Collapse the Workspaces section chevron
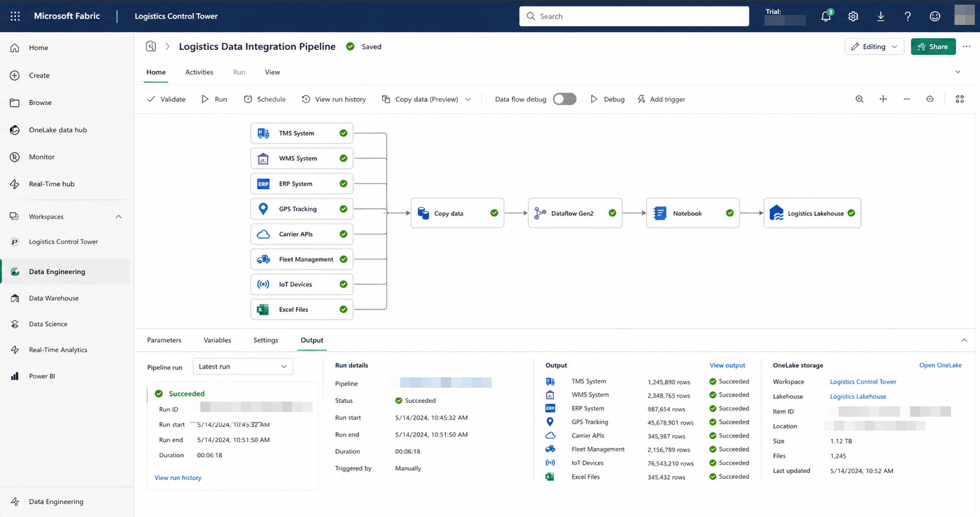 tap(119, 217)
